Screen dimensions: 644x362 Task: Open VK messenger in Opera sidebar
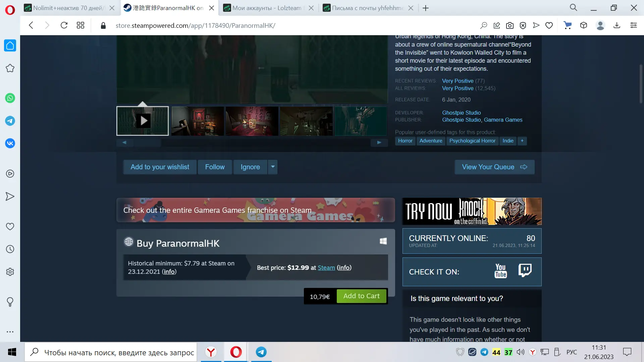click(x=10, y=143)
